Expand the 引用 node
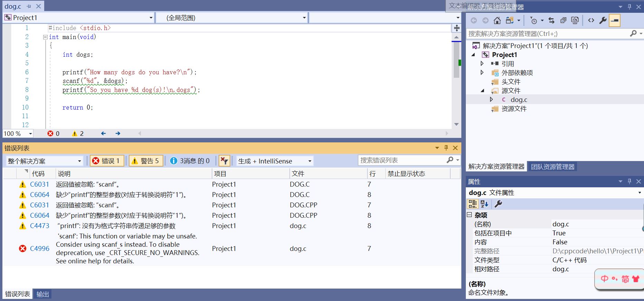Image resolution: width=644 pixels, height=301 pixels. (482, 64)
